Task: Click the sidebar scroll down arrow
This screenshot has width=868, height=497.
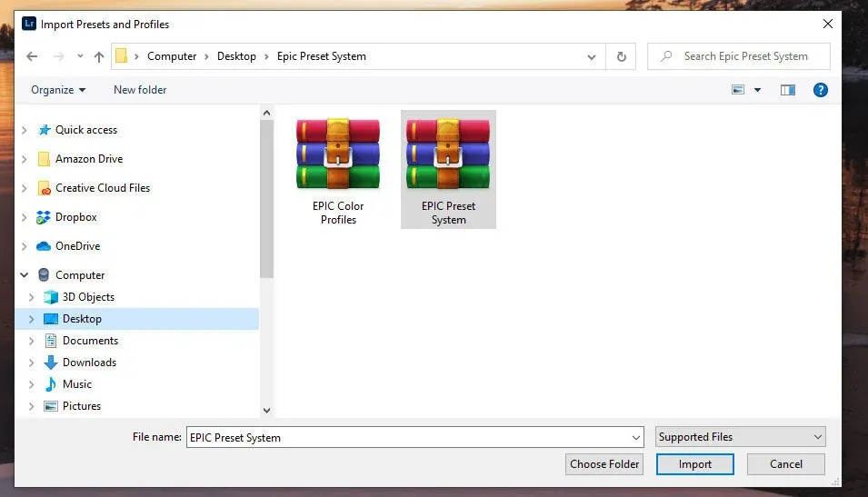Action: (x=267, y=410)
